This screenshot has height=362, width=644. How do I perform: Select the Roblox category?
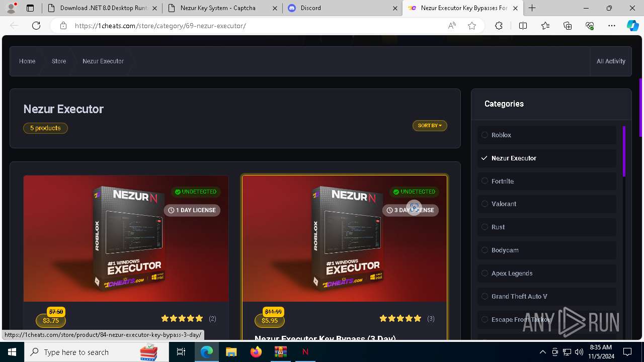(547, 135)
